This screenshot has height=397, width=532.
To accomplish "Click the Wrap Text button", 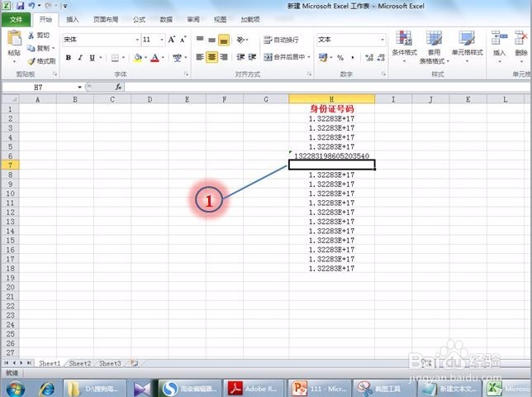I will [281, 40].
